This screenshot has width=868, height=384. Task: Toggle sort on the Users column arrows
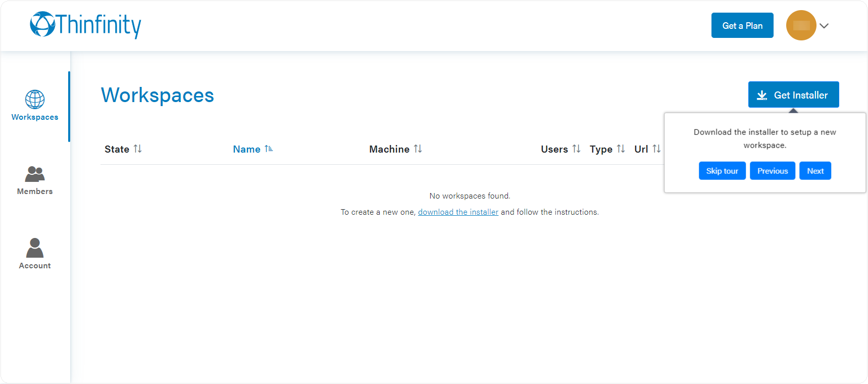pyautogui.click(x=576, y=149)
